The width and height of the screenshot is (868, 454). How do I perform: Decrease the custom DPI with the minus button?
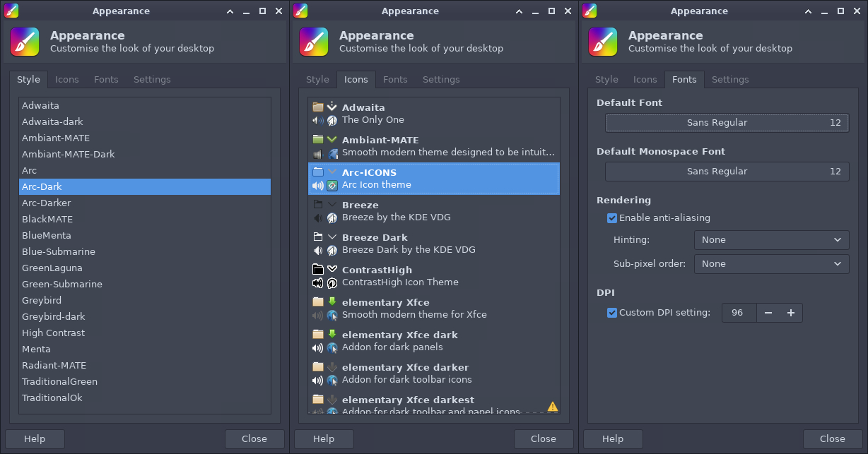pos(768,313)
